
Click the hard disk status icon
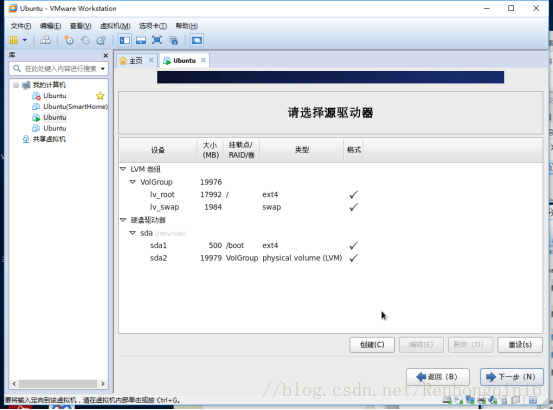point(447,400)
